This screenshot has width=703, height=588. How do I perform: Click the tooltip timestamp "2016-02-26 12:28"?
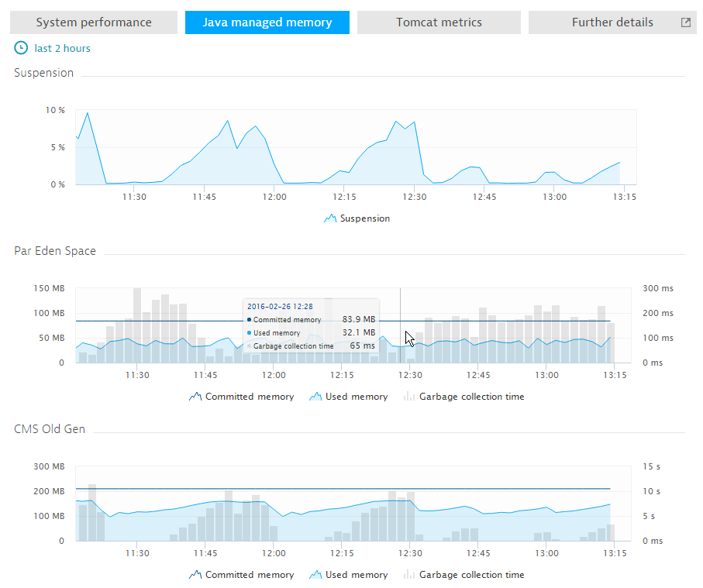[281, 307]
